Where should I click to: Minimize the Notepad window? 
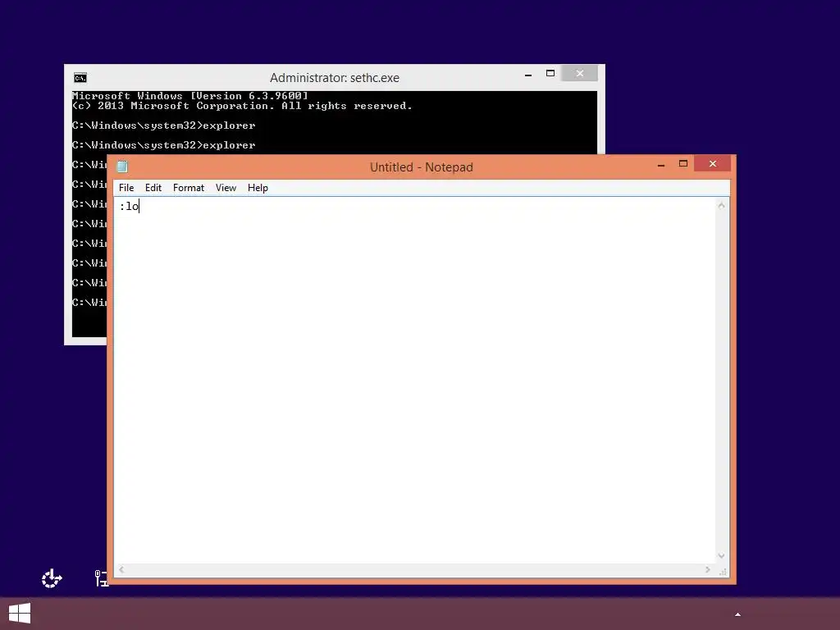[x=661, y=165]
